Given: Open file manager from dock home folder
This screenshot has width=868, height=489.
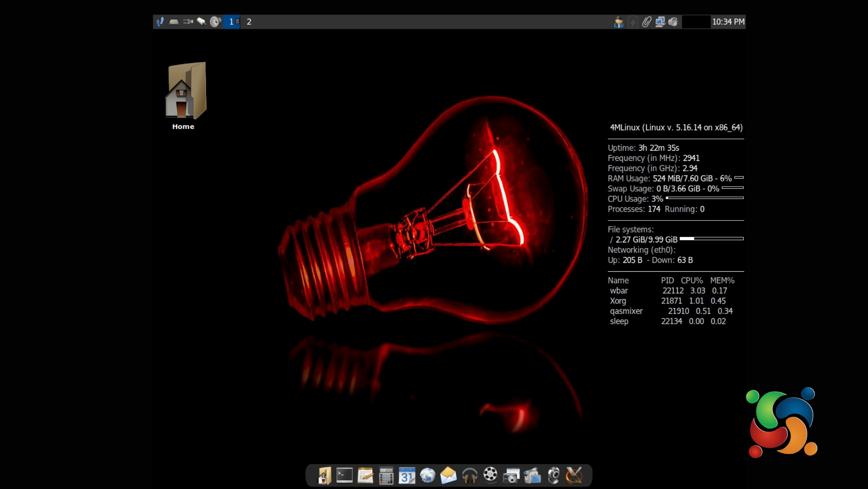Looking at the screenshot, I should tap(324, 476).
